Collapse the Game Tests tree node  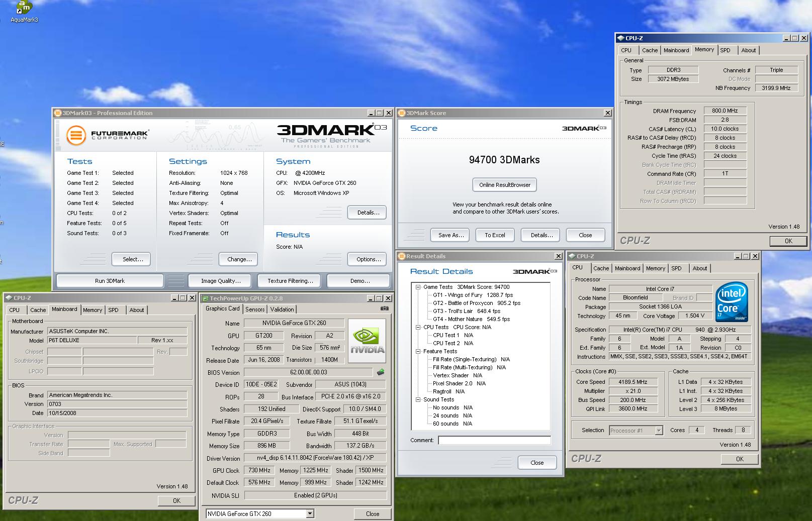tap(418, 287)
